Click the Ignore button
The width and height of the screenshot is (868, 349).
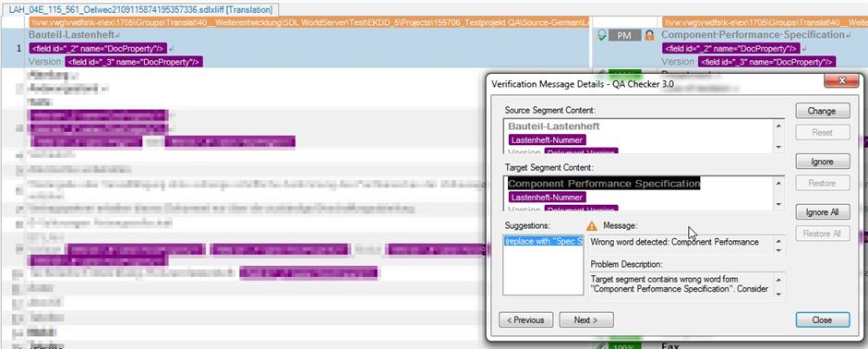point(822,162)
